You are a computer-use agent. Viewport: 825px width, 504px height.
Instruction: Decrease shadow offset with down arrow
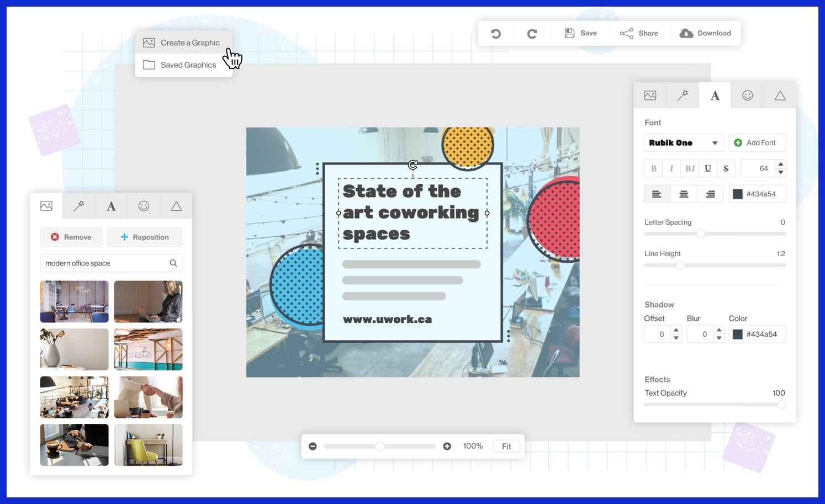tap(676, 338)
